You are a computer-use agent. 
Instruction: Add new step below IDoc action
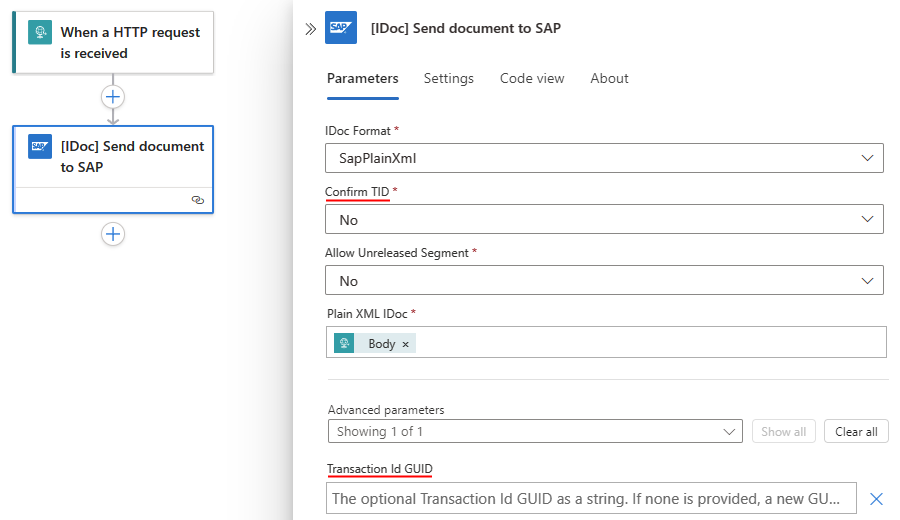(x=113, y=234)
